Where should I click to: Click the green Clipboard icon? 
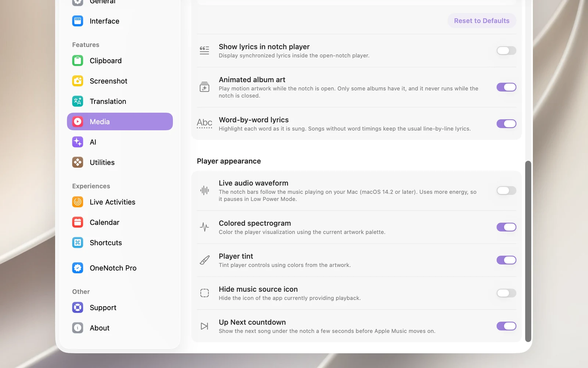pyautogui.click(x=78, y=60)
